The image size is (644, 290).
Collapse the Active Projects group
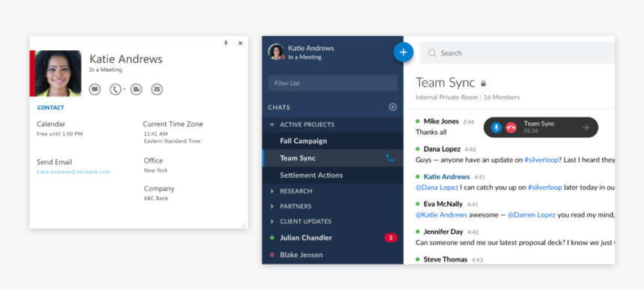point(272,124)
